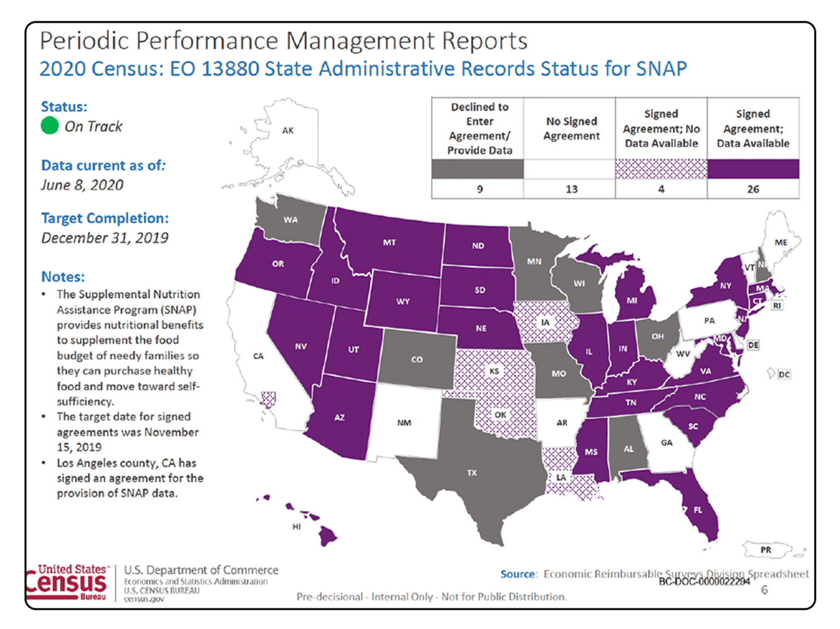
Task: Click Puerto Rico on the map
Action: (766, 550)
